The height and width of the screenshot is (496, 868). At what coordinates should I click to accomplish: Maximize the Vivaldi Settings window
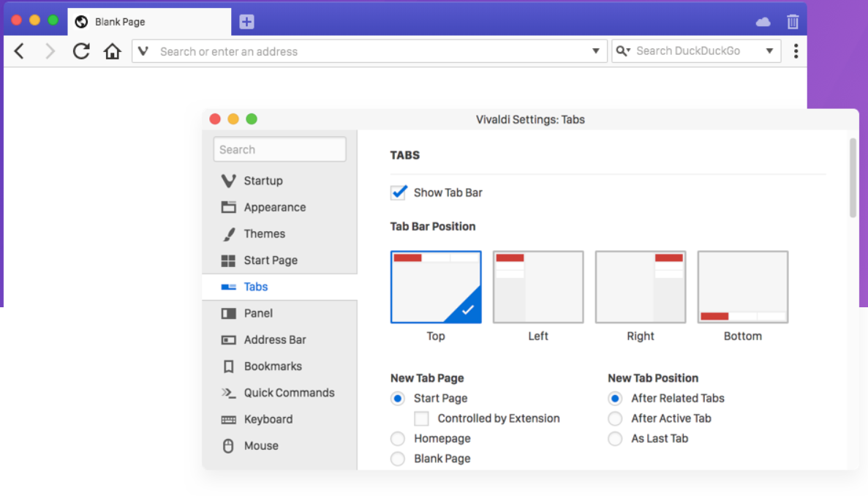pos(252,119)
